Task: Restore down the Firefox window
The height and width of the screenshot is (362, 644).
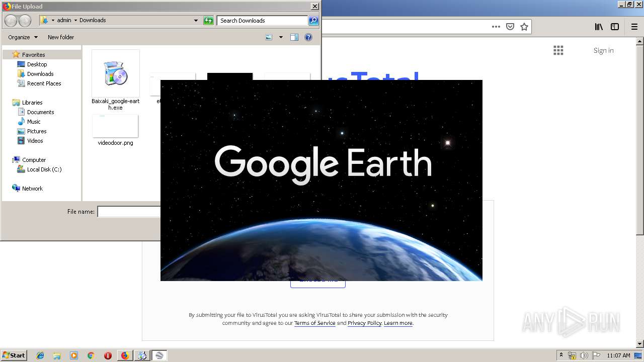Action: coord(629,5)
